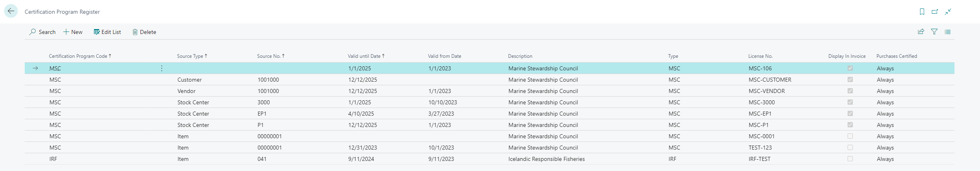This screenshot has height=171, width=980.
Task: Sort by Valid until Date column
Action: click(x=364, y=56)
